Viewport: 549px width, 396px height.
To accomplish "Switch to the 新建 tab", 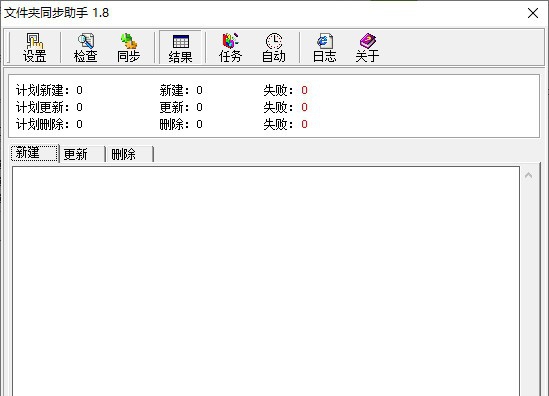I will tap(34, 153).
